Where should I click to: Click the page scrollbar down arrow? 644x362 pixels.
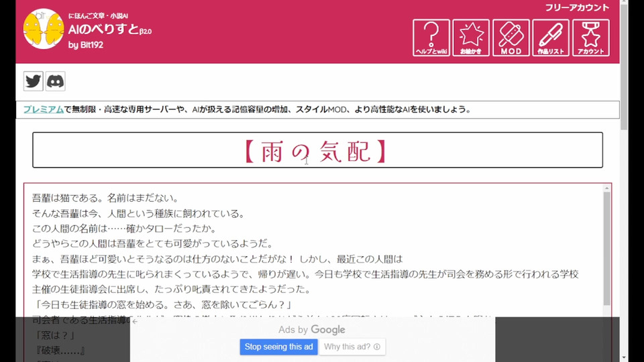point(624,358)
